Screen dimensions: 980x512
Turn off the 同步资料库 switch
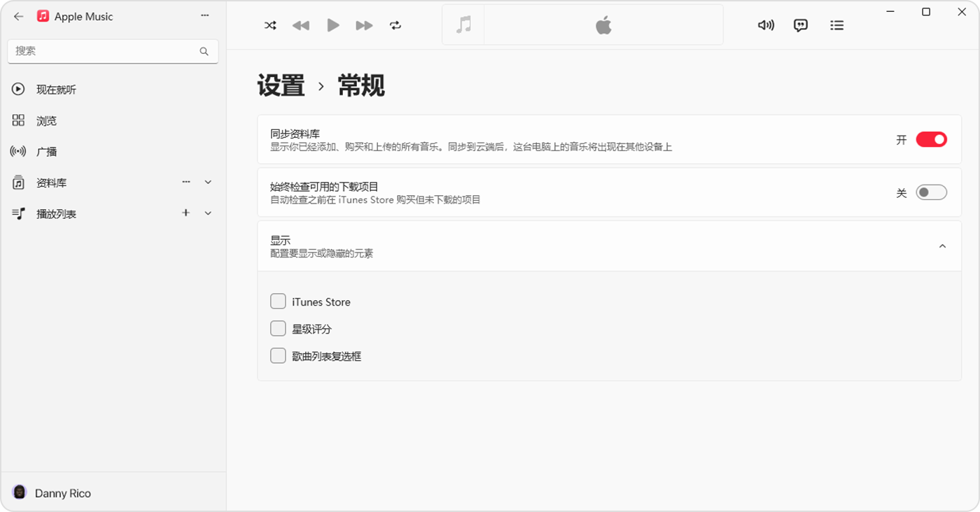click(x=931, y=140)
